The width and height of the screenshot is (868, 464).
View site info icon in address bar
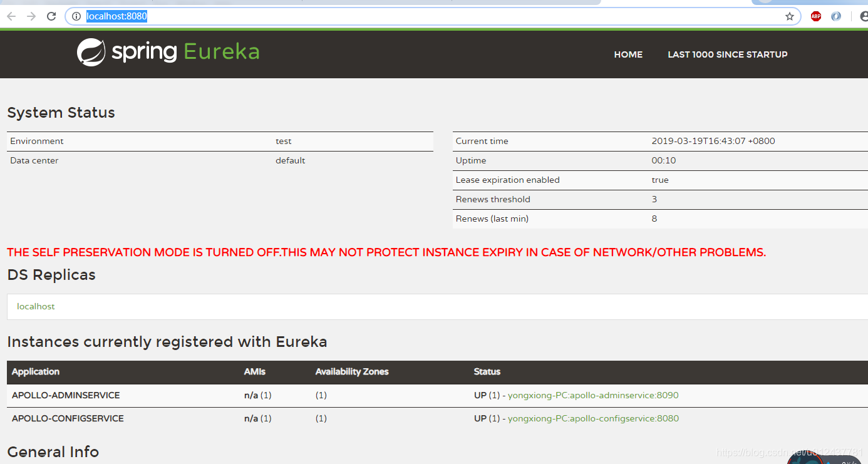76,16
